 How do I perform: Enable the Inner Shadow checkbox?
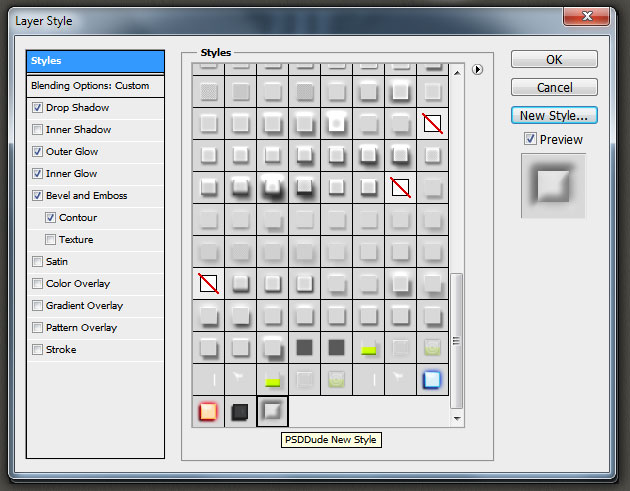point(38,130)
